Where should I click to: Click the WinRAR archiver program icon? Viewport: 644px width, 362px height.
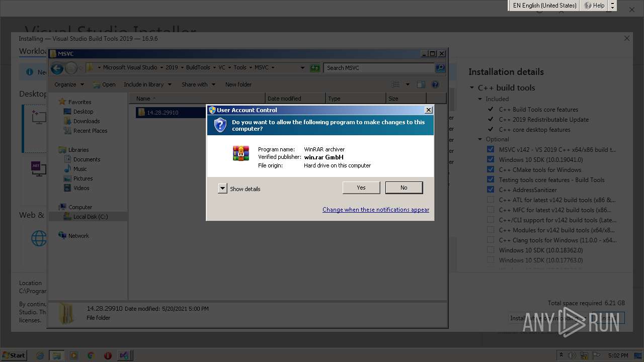tap(240, 153)
